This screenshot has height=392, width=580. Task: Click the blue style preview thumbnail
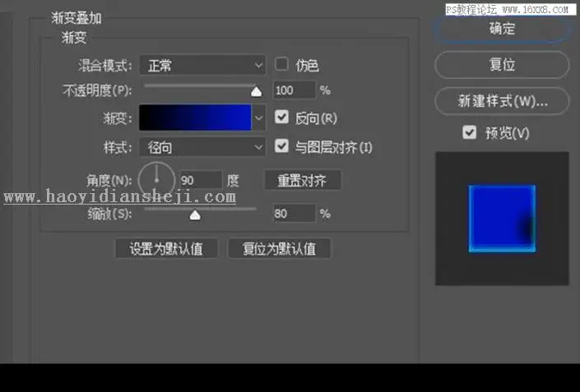coord(502,219)
